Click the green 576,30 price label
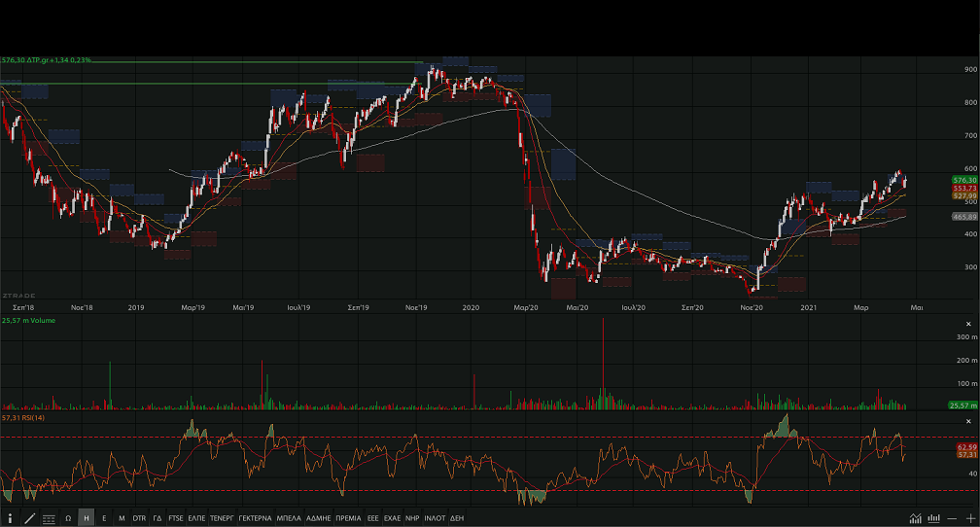The height and width of the screenshot is (527, 980). pyautogui.click(x=964, y=180)
